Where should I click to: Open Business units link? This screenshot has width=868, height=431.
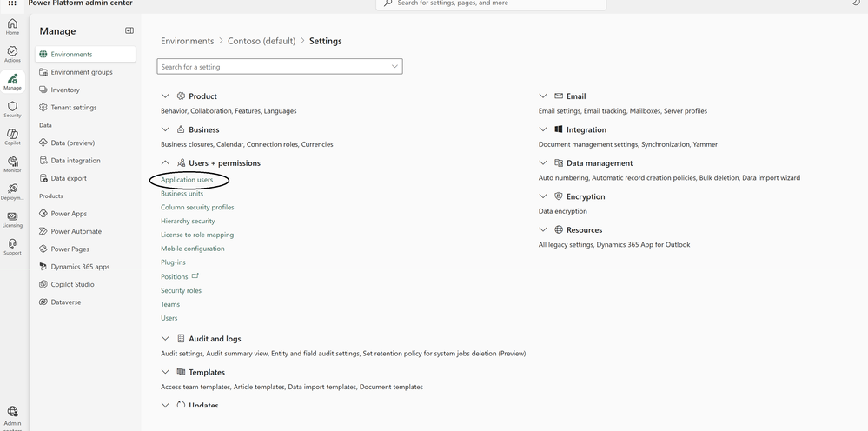tap(182, 194)
